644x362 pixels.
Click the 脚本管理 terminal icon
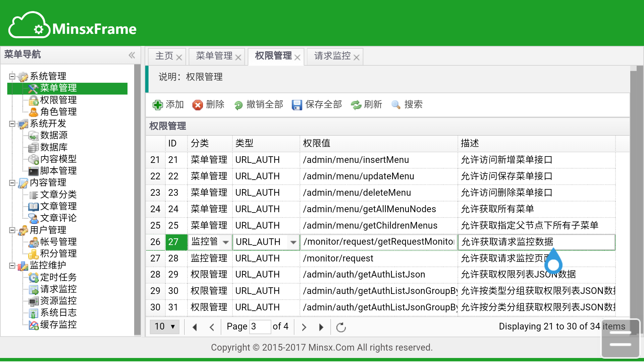point(33,171)
